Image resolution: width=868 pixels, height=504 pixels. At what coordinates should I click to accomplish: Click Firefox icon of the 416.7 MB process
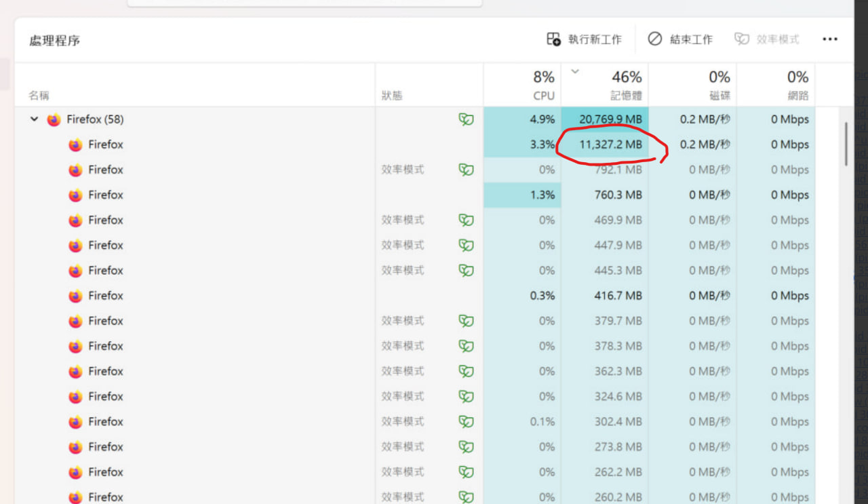tap(75, 296)
